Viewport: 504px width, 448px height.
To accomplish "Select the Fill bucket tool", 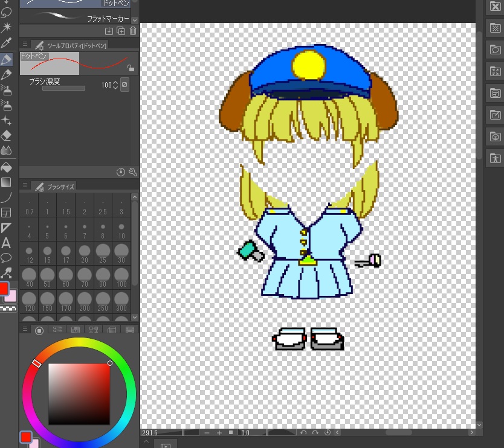I will [x=7, y=167].
